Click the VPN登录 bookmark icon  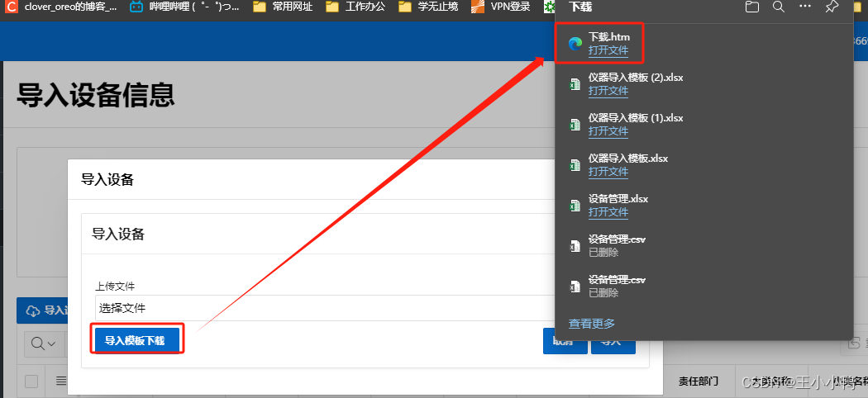pos(478,7)
